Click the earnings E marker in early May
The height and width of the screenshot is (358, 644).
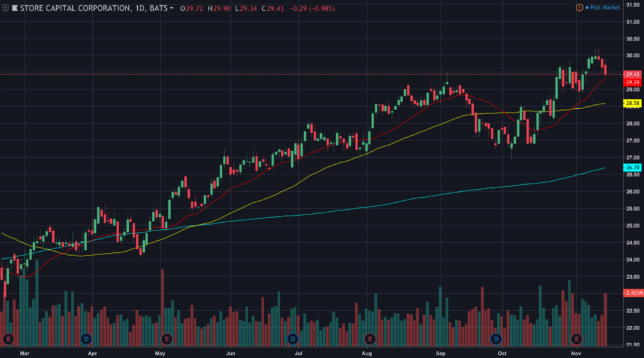[166, 338]
